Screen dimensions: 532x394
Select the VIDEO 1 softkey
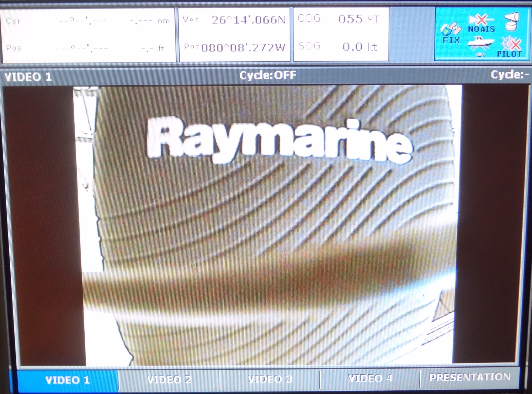67,380
